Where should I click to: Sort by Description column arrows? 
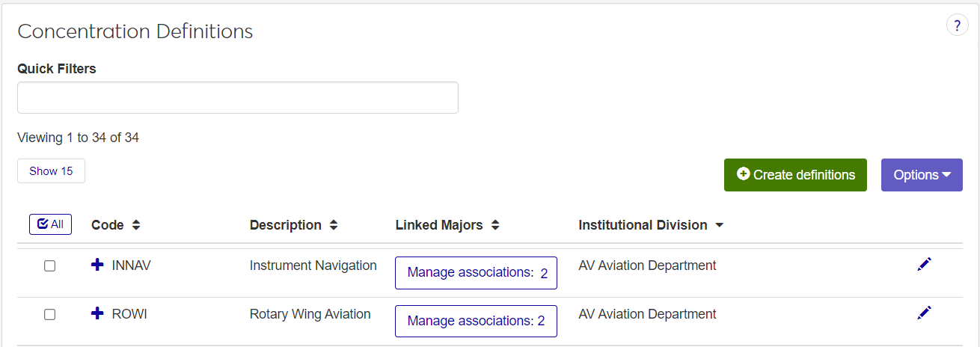[334, 225]
